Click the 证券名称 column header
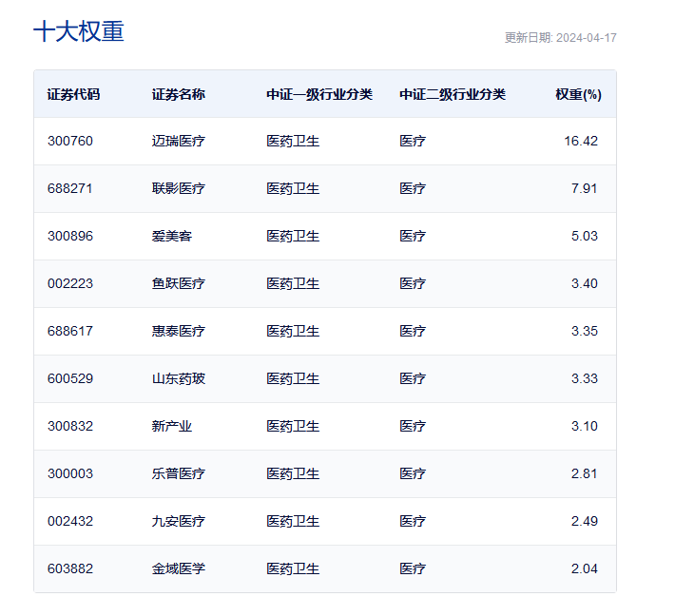 (178, 94)
